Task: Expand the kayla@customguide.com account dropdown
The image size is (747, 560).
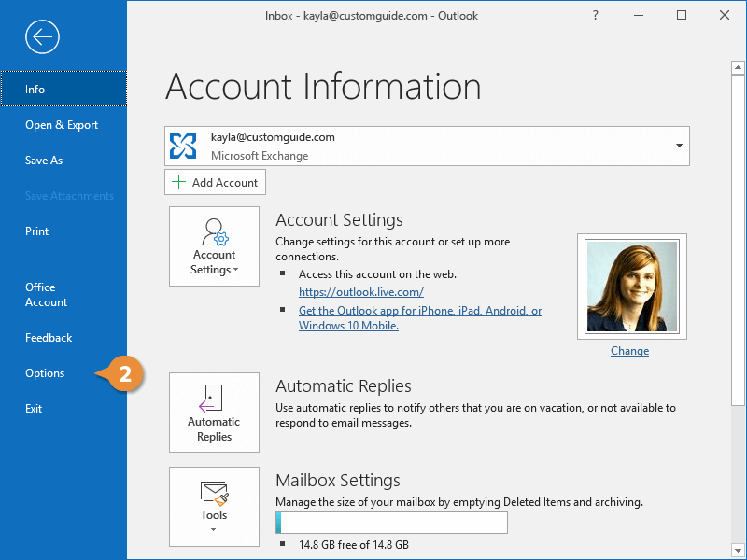Action: [680, 146]
